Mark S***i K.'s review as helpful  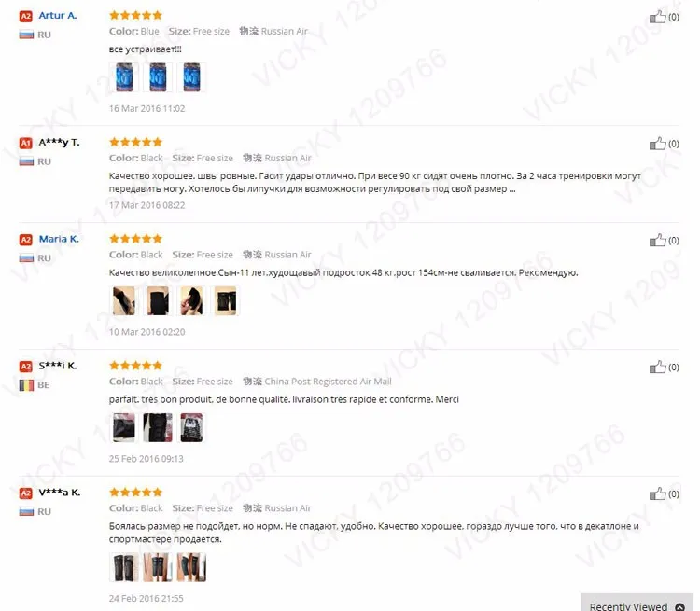point(657,368)
